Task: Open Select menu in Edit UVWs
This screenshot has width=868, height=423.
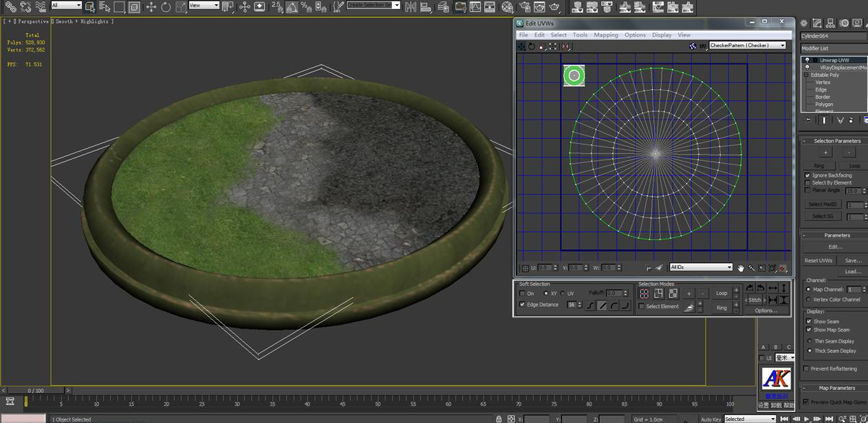Action: tap(558, 35)
